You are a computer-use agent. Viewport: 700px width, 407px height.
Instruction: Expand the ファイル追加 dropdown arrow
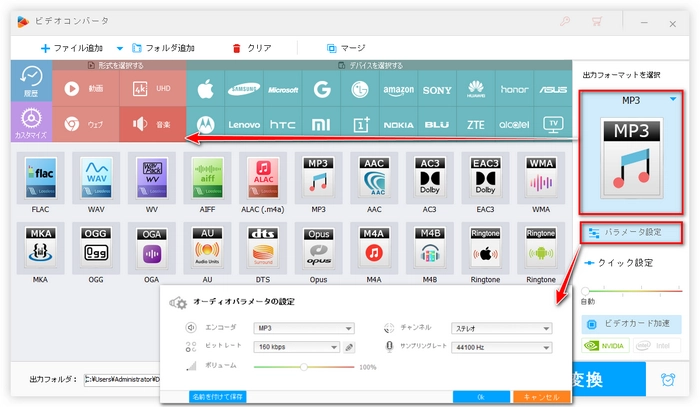click(x=120, y=48)
